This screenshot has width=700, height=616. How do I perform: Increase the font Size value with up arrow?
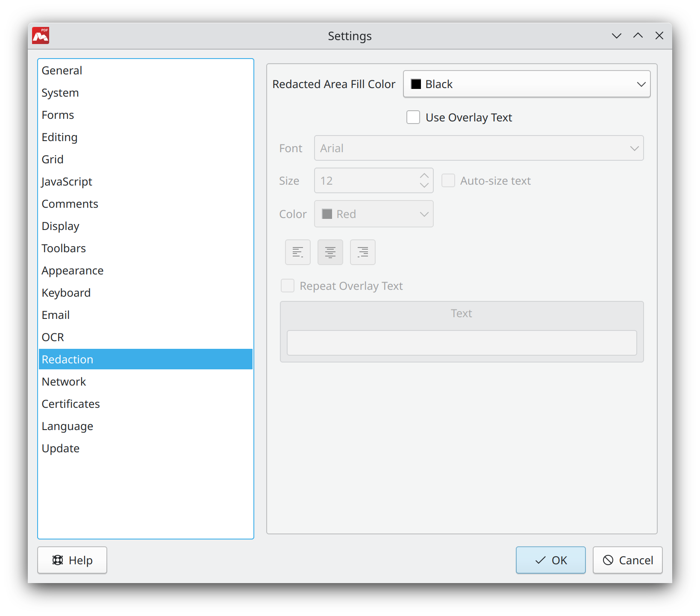point(424,176)
